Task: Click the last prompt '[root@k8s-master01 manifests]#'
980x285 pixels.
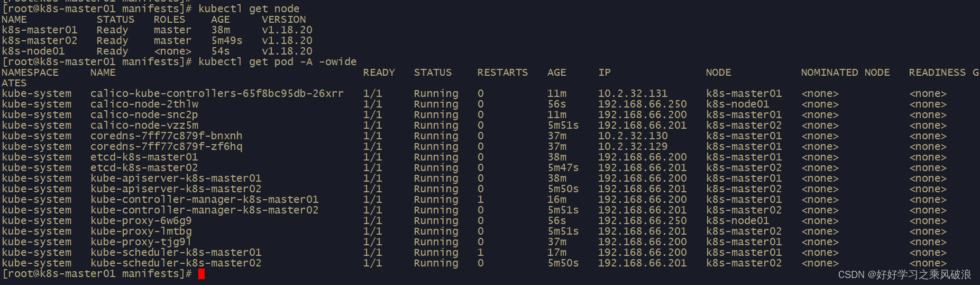Action: click(97, 274)
